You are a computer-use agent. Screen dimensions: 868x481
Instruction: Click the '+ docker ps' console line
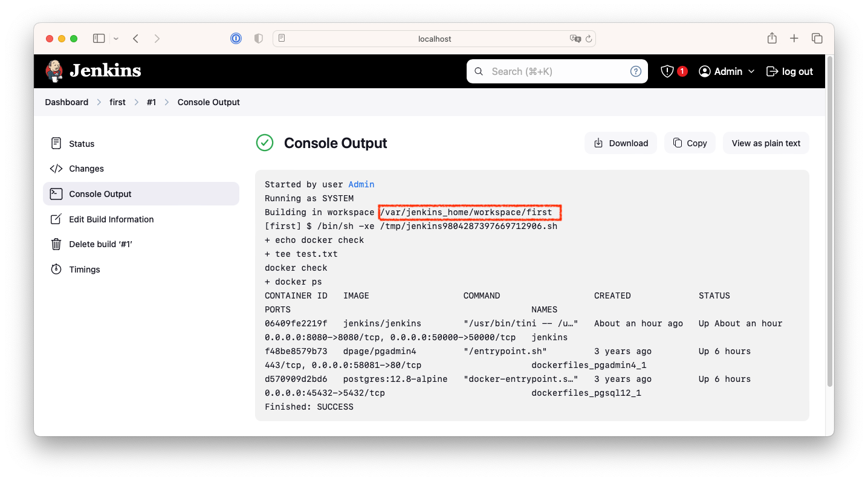[293, 282]
